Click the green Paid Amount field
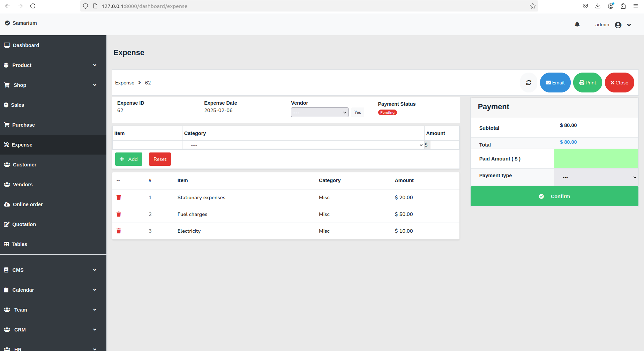The width and height of the screenshot is (644, 351). (596, 159)
